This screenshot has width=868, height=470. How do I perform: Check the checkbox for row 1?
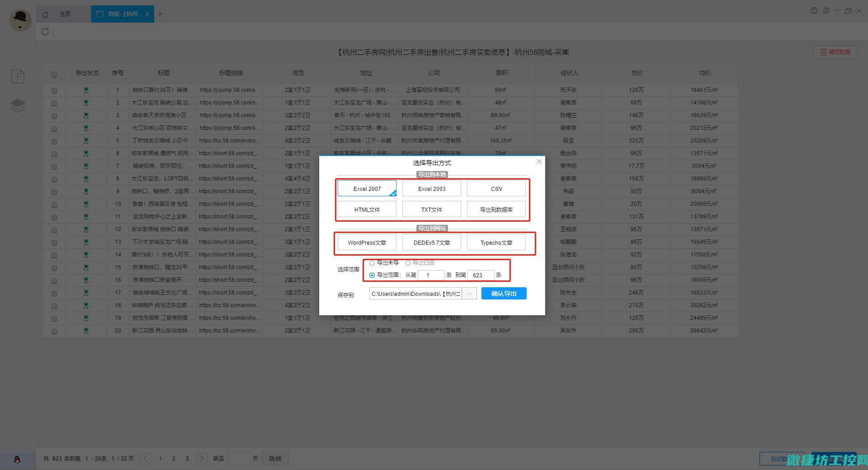[54, 91]
